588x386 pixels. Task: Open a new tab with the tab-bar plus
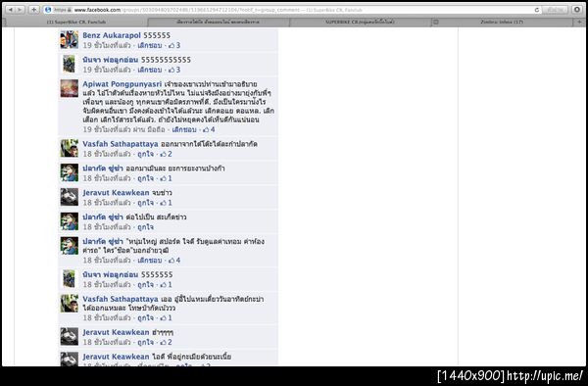(579, 23)
